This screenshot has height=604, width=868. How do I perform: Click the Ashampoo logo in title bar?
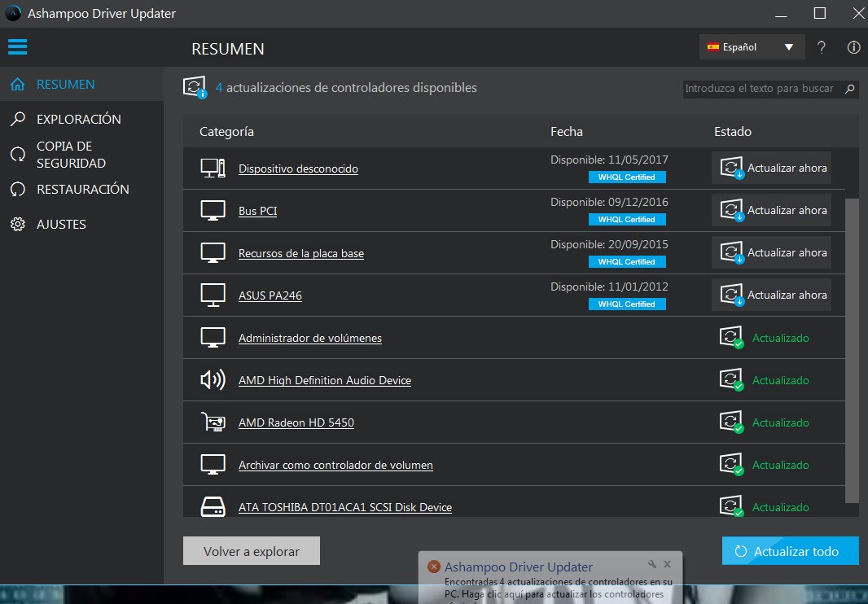click(13, 13)
